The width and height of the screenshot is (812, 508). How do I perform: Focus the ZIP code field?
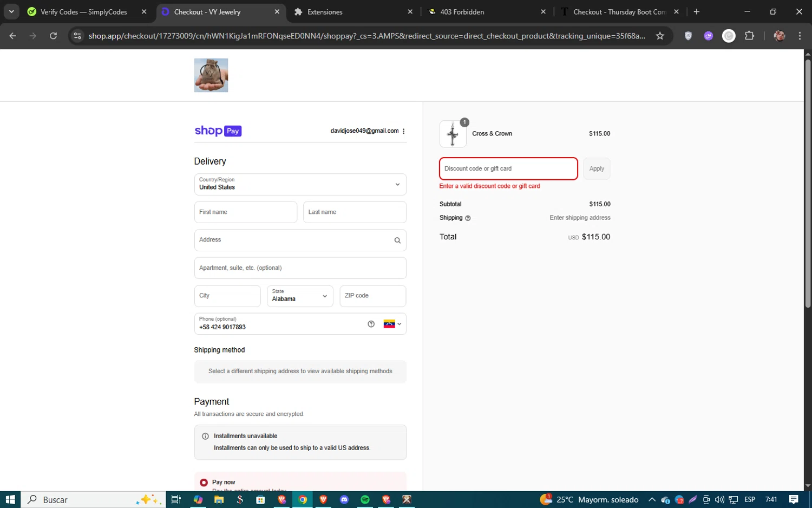point(373,296)
